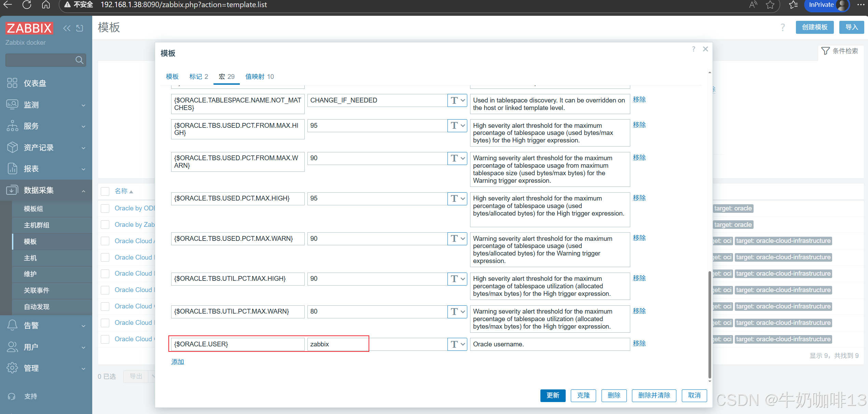Click the search magnifier icon in sidebar
868x414 pixels.
(79, 60)
